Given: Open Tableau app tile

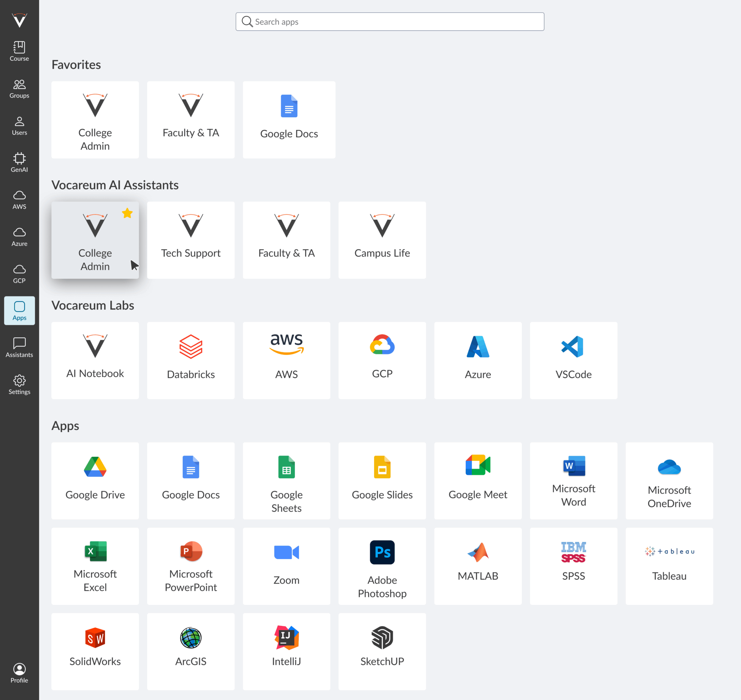Looking at the screenshot, I should (669, 565).
